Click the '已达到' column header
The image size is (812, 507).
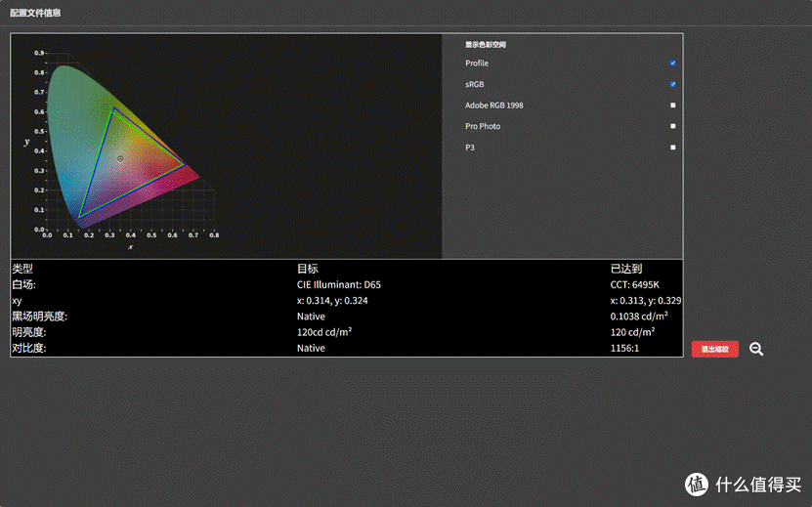626,269
